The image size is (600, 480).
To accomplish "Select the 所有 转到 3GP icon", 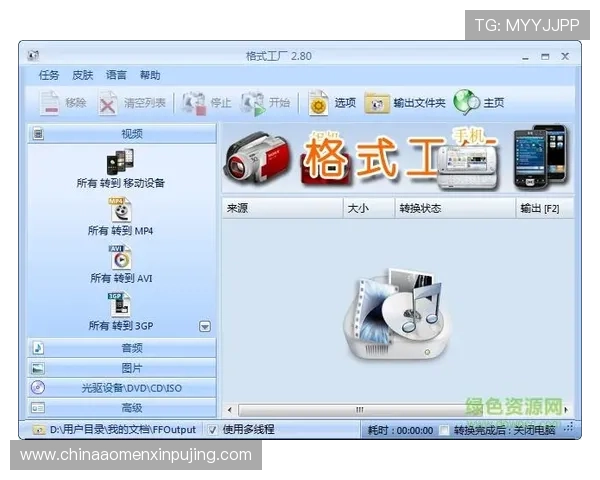I will coord(119,305).
